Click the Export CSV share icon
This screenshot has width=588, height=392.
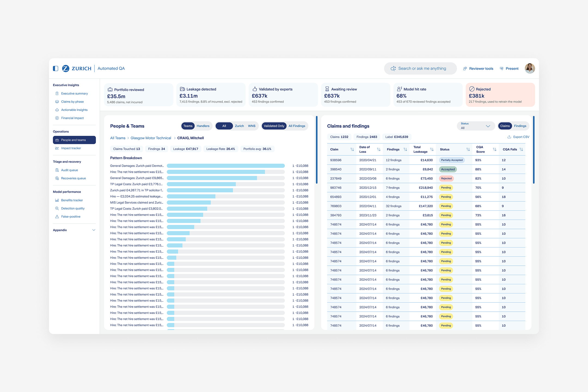click(509, 137)
